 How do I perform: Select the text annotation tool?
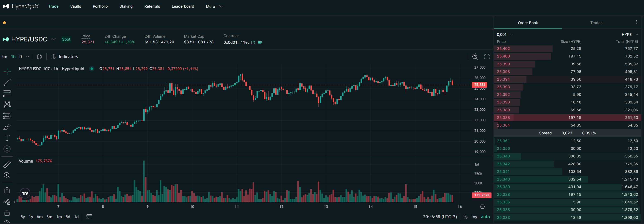(7, 138)
